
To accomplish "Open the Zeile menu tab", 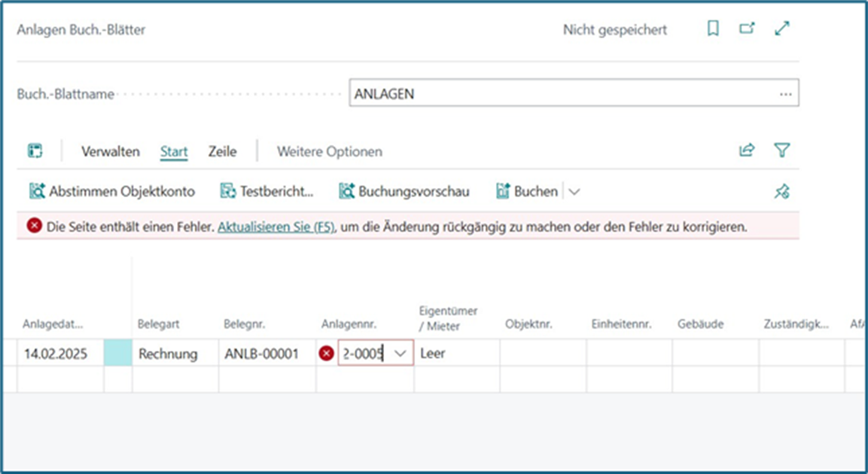I will tap(222, 152).
